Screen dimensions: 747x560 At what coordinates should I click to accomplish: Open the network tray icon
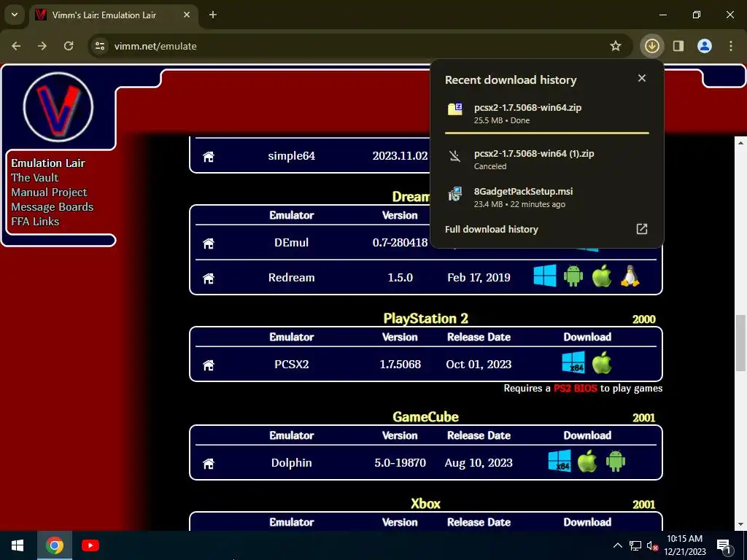coord(635,545)
